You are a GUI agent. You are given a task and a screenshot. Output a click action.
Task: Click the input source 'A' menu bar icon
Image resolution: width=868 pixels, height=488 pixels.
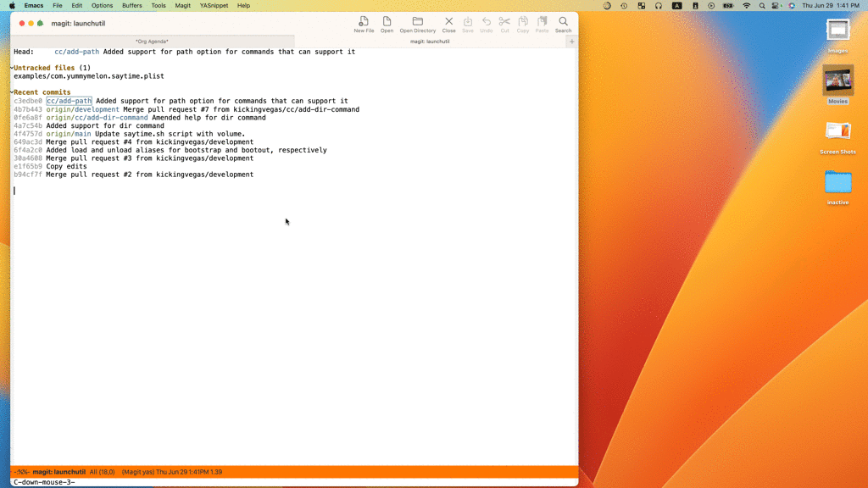(x=677, y=6)
